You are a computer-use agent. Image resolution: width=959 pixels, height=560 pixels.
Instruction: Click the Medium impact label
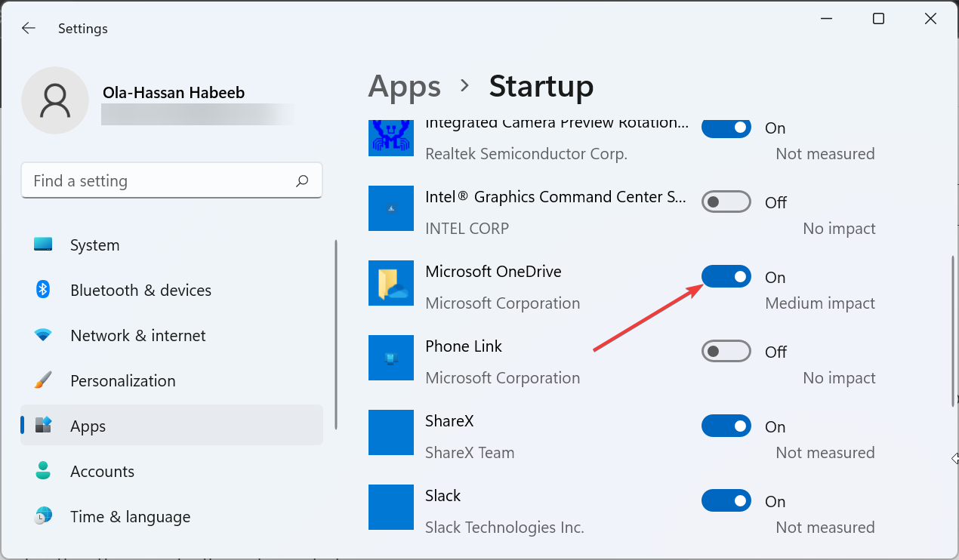point(820,303)
